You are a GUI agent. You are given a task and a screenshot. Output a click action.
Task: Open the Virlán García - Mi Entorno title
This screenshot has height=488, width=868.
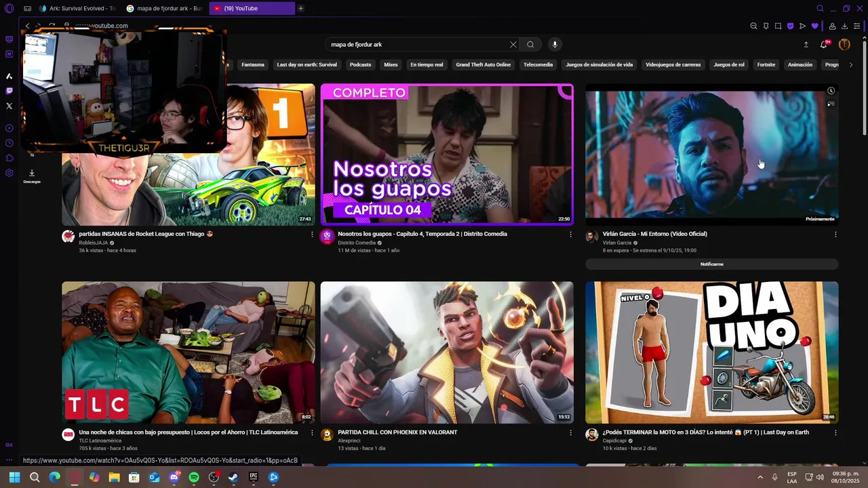[655, 234]
